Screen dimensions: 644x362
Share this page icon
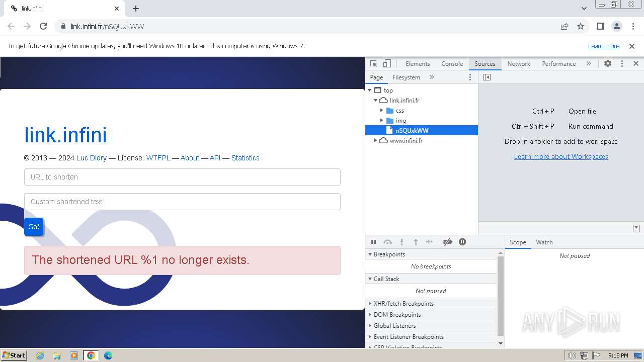pyautogui.click(x=565, y=26)
